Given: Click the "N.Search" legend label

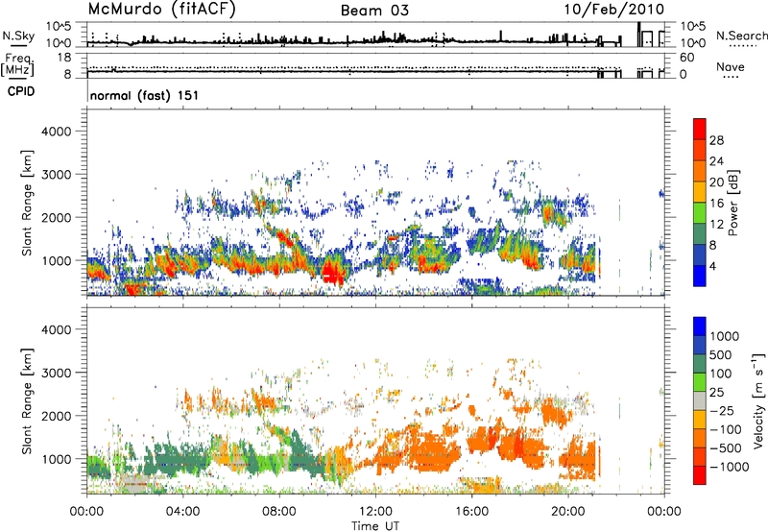Looking at the screenshot, I should click(741, 36).
